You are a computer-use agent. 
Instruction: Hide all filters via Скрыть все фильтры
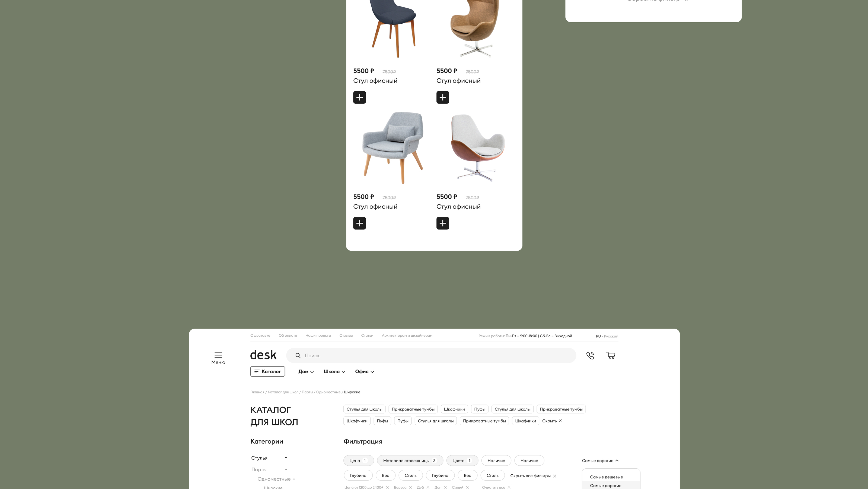tap(533, 476)
